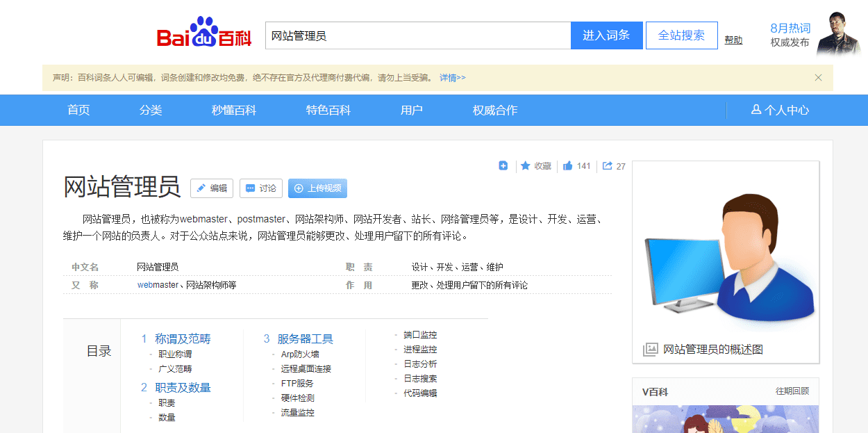Open 个人中心 in the nav bar
The width and height of the screenshot is (868, 433).
pyautogui.click(x=780, y=110)
